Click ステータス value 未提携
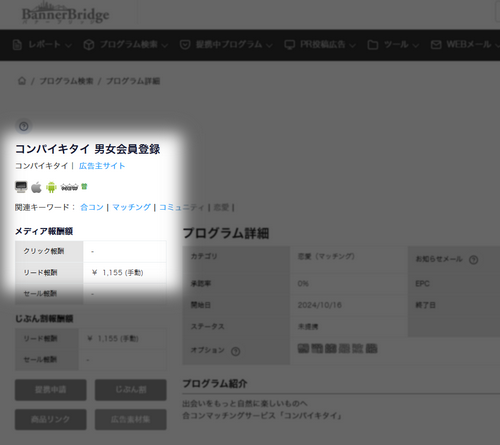Viewport: 500px width, 445px height. 308,327
